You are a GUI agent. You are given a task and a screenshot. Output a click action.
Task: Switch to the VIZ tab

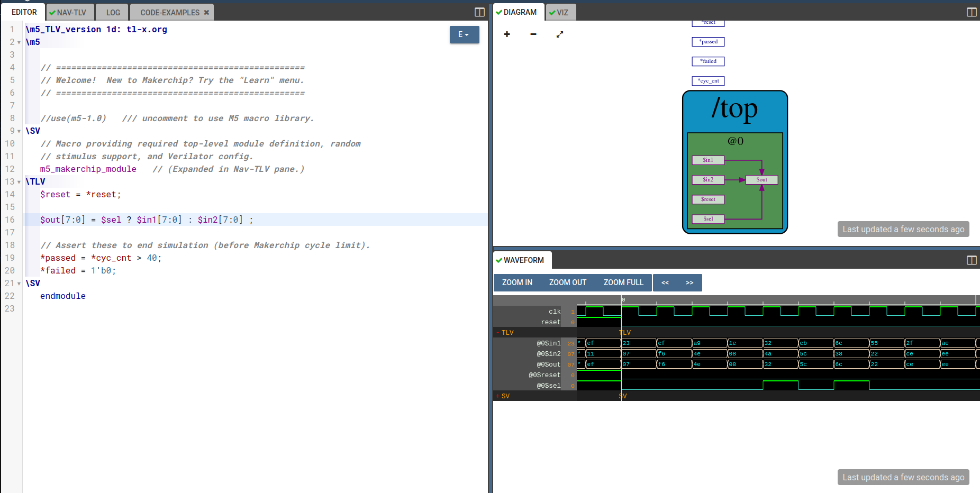pos(561,12)
